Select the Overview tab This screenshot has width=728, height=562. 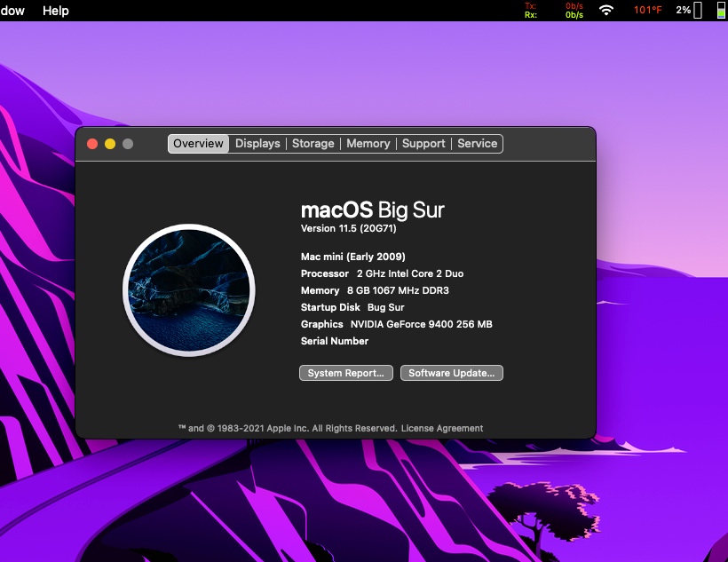(198, 144)
